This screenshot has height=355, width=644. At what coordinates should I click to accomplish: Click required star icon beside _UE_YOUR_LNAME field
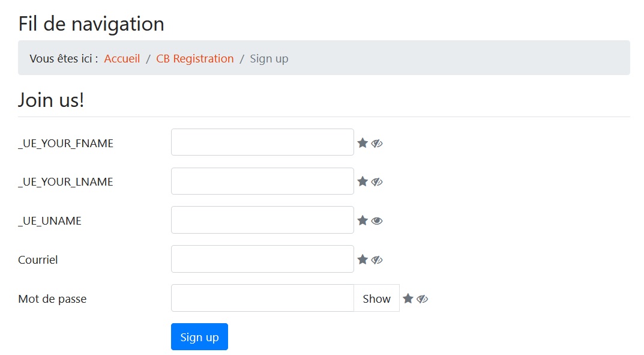pyautogui.click(x=363, y=181)
